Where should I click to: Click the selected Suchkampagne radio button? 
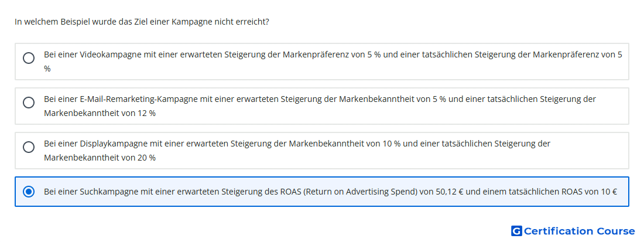point(29,192)
